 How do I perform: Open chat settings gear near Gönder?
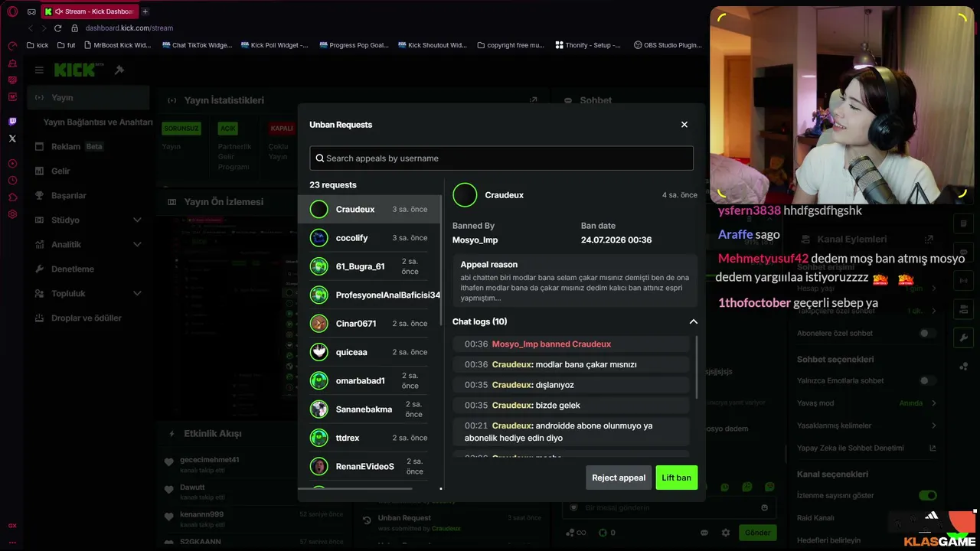point(725,533)
